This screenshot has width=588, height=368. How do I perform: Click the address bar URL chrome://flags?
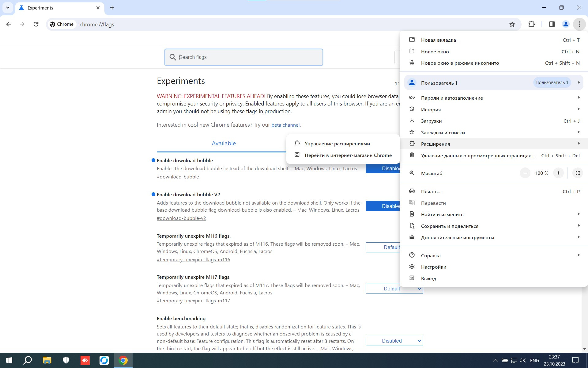pos(97,25)
